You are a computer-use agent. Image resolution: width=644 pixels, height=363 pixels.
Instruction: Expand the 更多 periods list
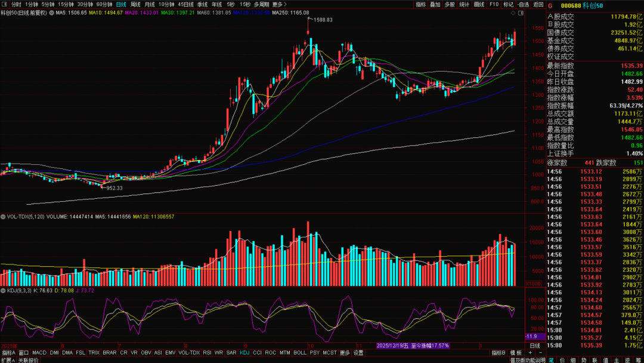[x=278, y=4]
